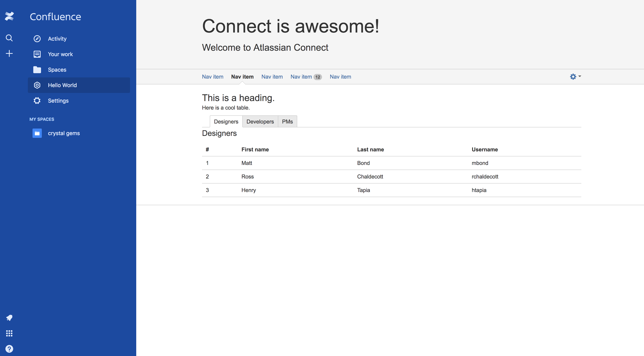Open the first Nav item link

pyautogui.click(x=212, y=77)
